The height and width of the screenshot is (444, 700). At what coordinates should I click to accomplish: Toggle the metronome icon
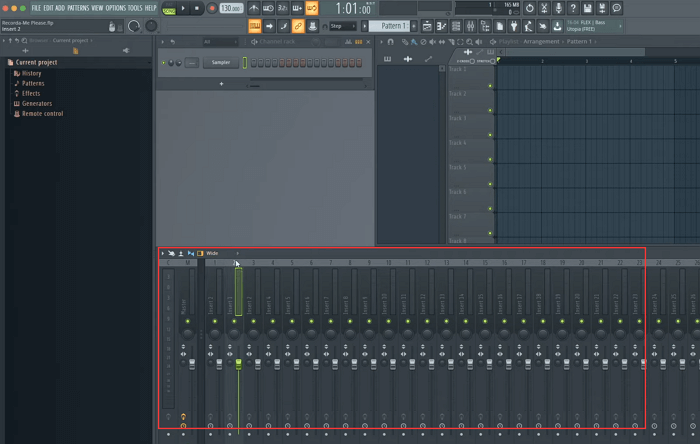254,8
